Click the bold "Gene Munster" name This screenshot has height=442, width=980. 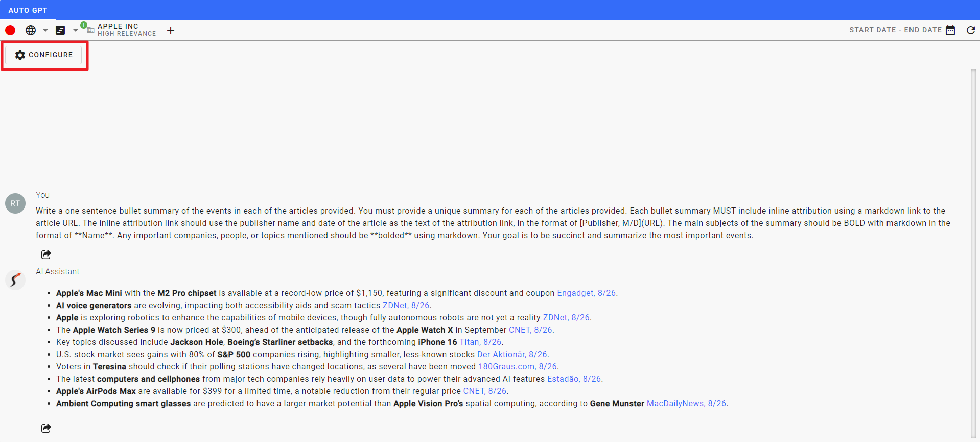pos(617,403)
